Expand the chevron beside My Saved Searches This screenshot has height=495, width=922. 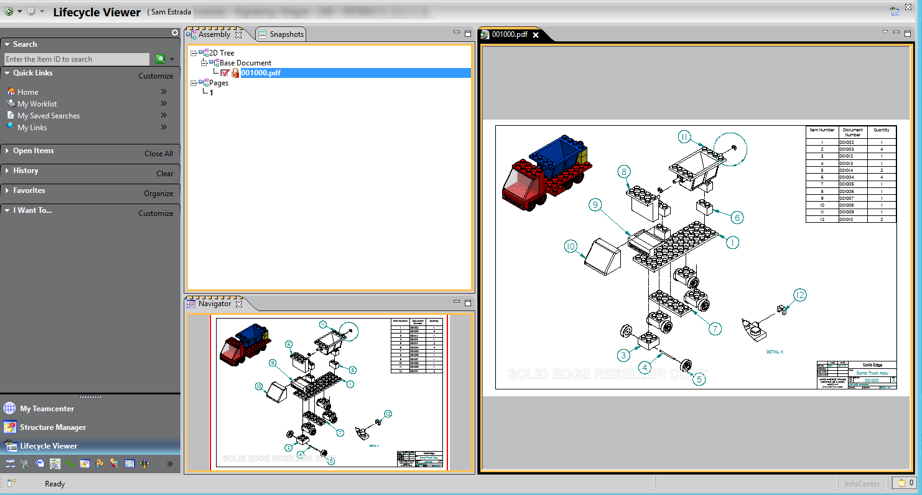163,115
